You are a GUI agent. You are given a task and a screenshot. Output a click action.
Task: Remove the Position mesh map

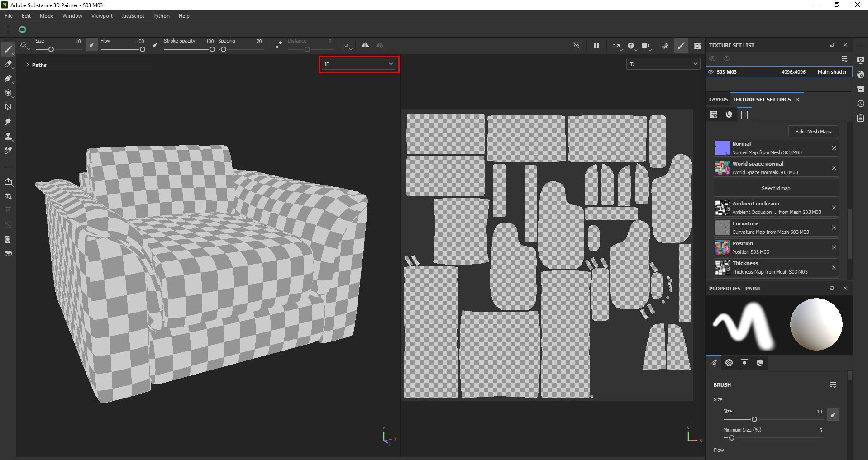[x=834, y=247]
